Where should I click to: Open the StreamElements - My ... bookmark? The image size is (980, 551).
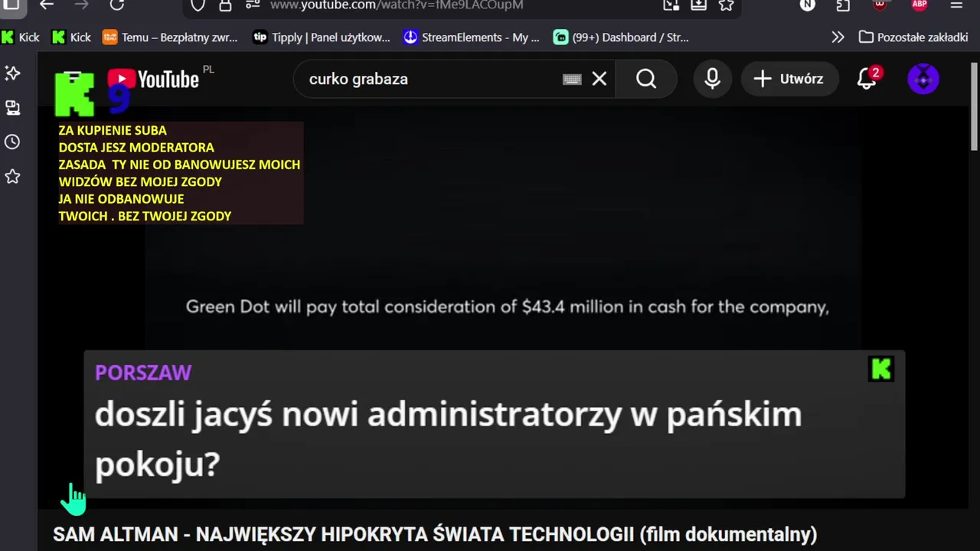click(471, 37)
